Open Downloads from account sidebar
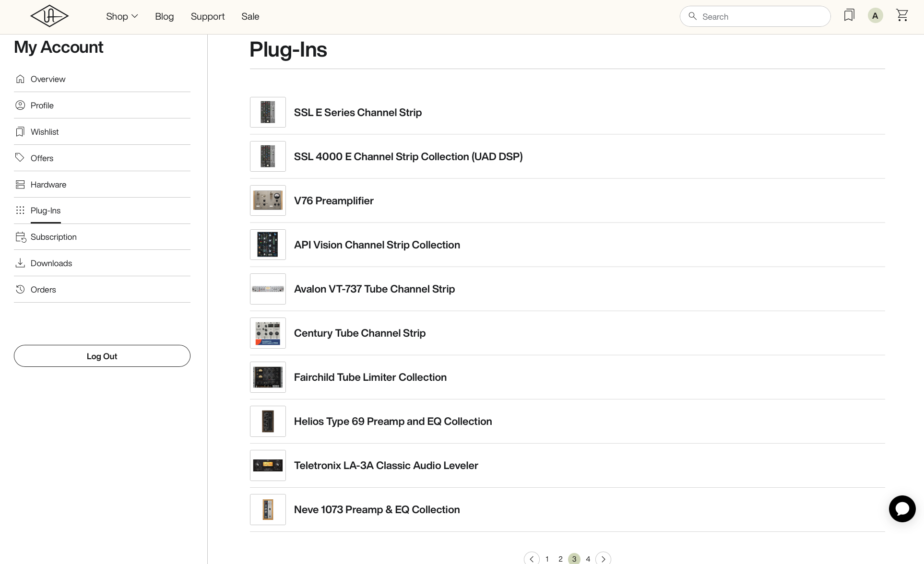This screenshot has width=924, height=564. click(51, 263)
